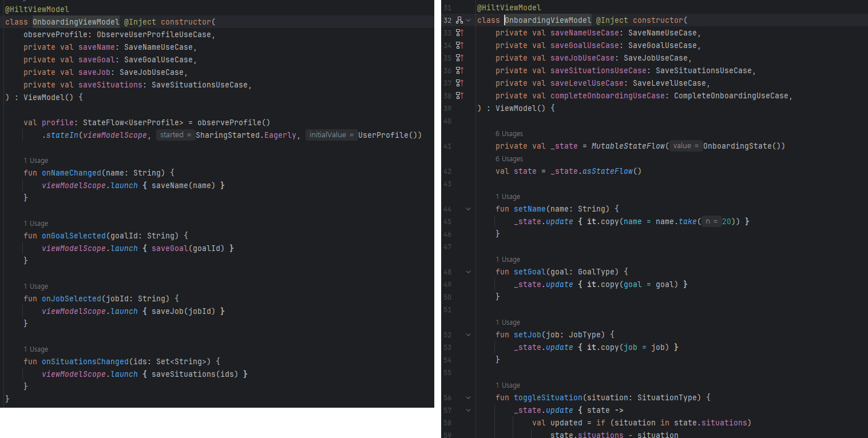This screenshot has width=868, height=438.
Task: Open the 1 Usage hint above onNameChanged
Action: point(36,161)
